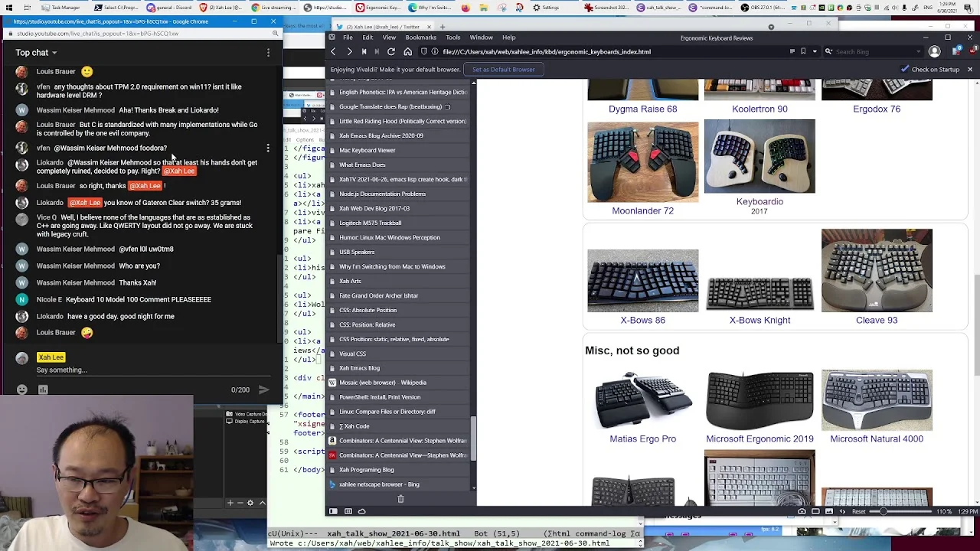Capture page with camera icon
The image size is (980, 551).
pos(802,511)
